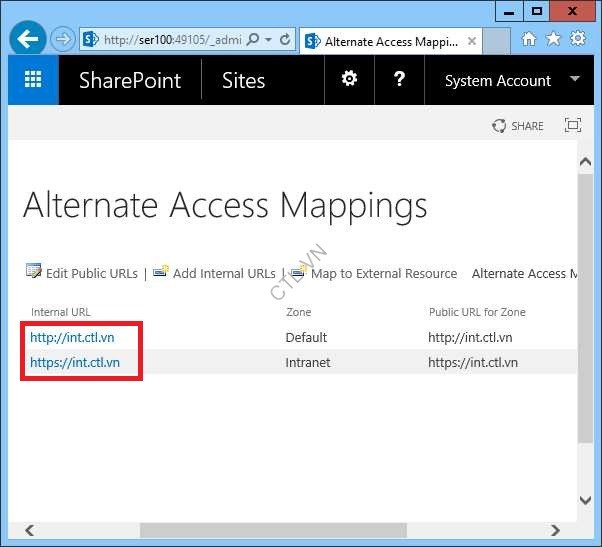Click the Internal URL column header

61,312
